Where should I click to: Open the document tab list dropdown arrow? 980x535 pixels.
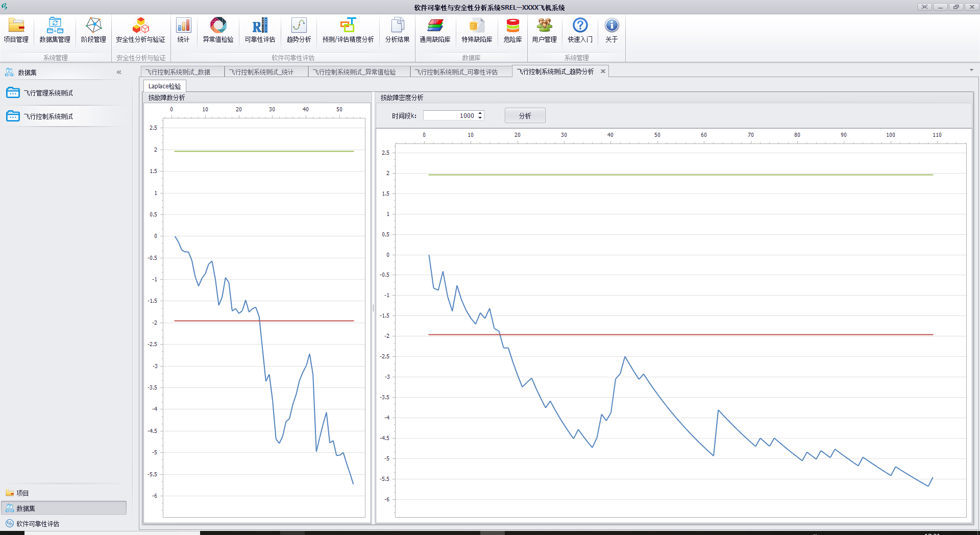pyautogui.click(x=971, y=70)
